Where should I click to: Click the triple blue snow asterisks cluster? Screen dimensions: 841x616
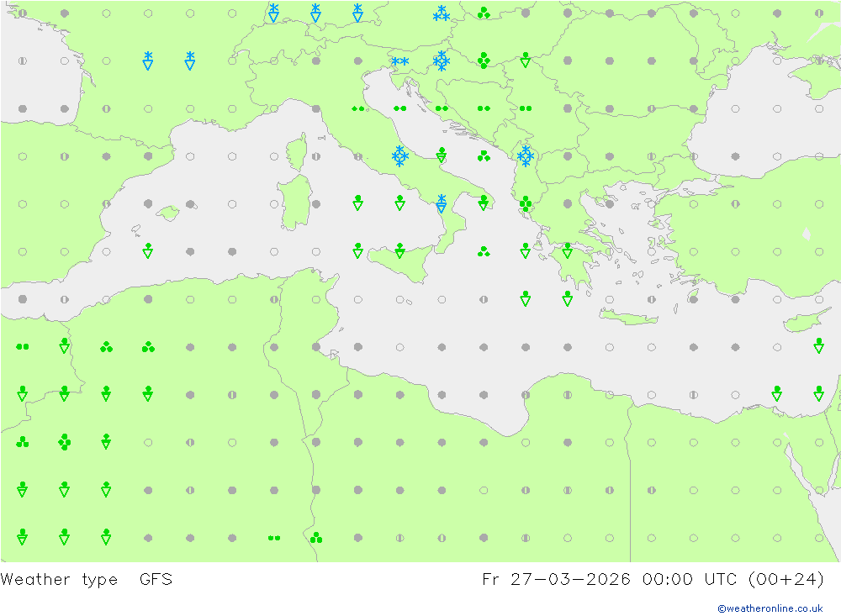[x=442, y=14]
